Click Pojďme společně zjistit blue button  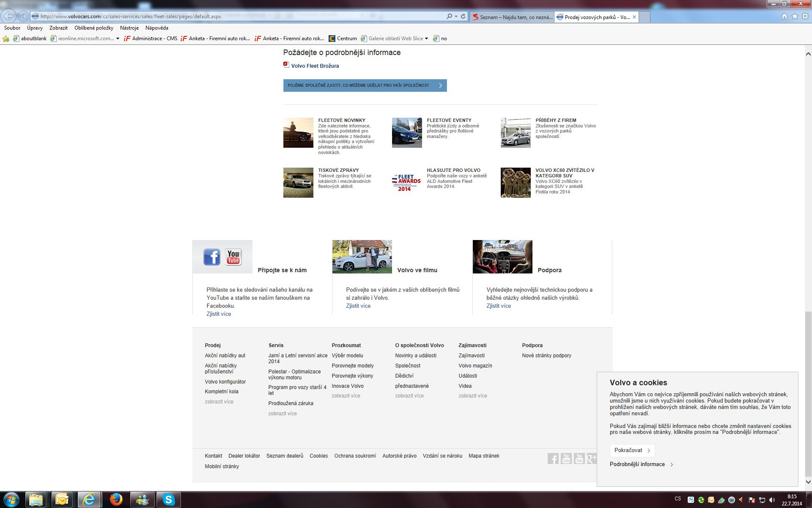(x=365, y=86)
